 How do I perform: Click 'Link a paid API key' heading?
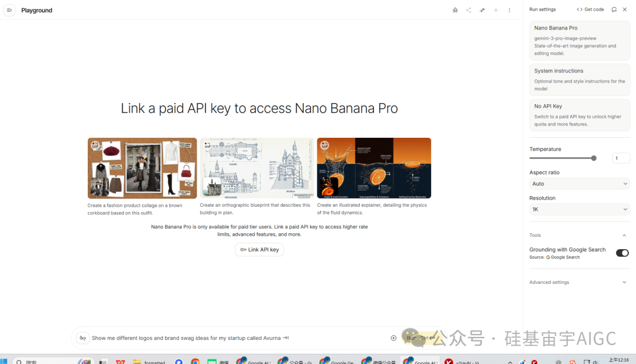point(259,108)
